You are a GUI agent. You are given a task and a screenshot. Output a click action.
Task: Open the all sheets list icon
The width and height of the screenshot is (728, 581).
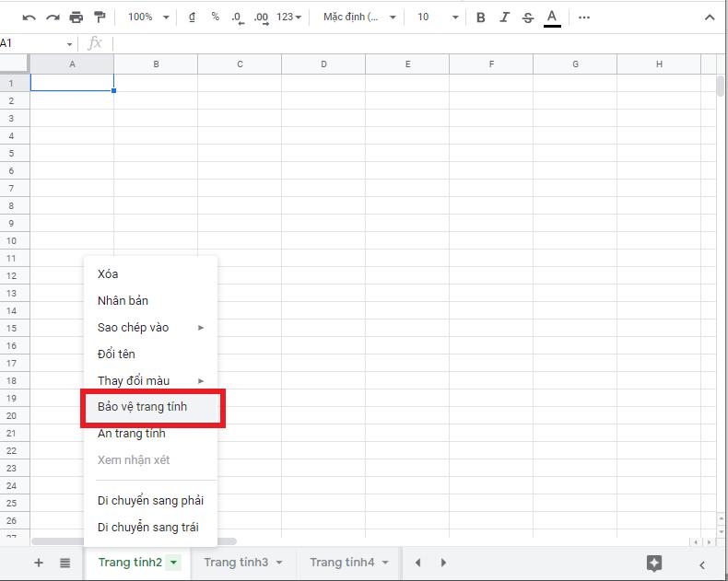click(x=65, y=563)
